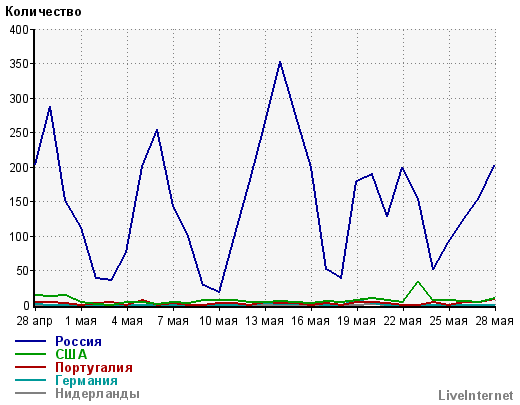Click the teal Германия legend line
The width and height of the screenshot is (520, 405).
tap(30, 380)
